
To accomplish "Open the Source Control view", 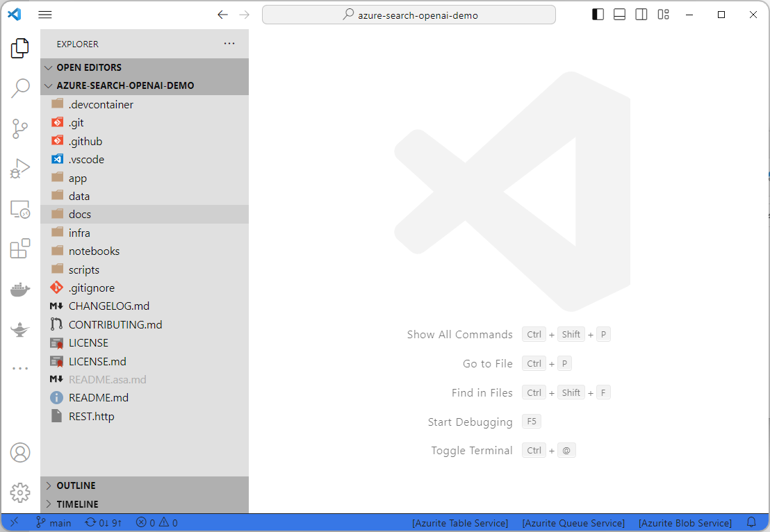I will (x=20, y=128).
